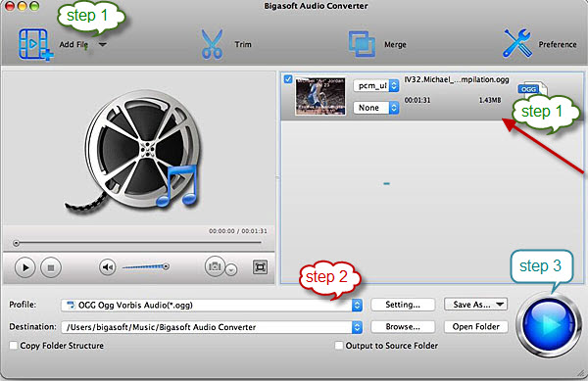588x381 pixels.
Task: Minimize window with the yellow button
Action: click(x=23, y=6)
